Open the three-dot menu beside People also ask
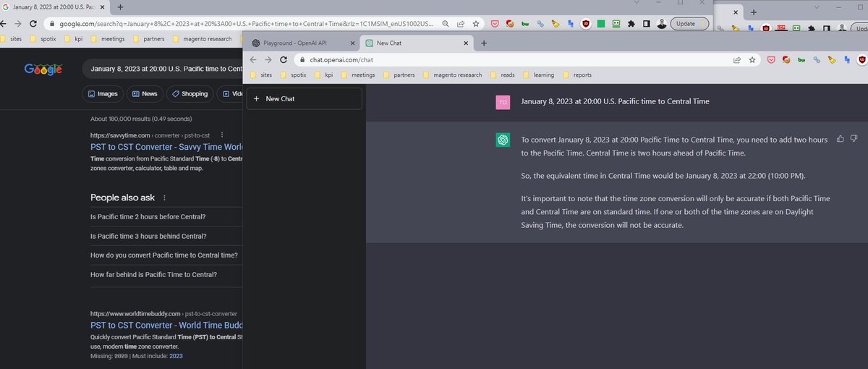 164,198
